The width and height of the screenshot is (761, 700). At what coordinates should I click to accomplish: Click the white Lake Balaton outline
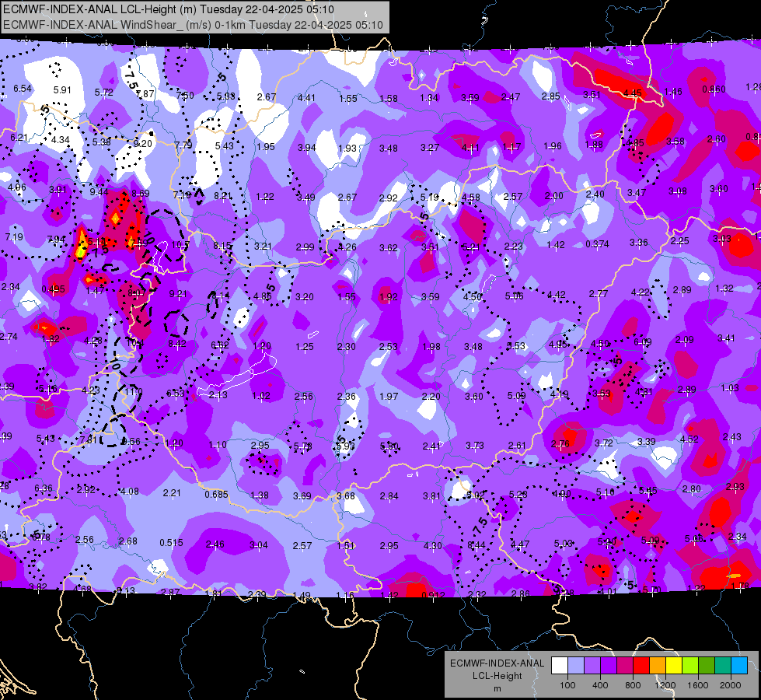(237, 375)
